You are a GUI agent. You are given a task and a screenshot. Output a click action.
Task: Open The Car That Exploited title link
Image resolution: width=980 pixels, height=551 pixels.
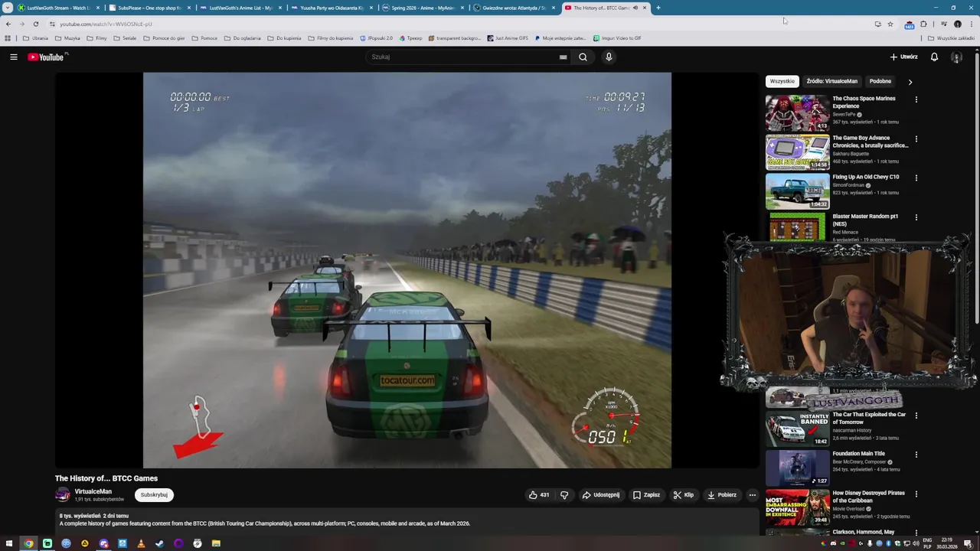tap(869, 418)
